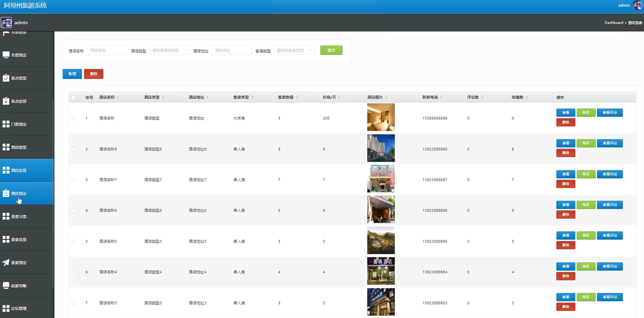Click the 大床房 room type cell
The width and height of the screenshot is (644, 318).
[239, 118]
